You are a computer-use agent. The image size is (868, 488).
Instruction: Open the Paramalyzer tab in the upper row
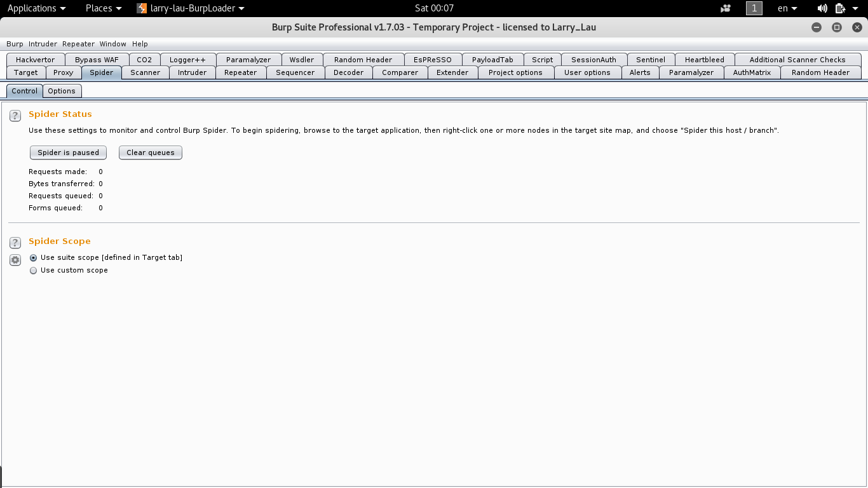pos(248,60)
